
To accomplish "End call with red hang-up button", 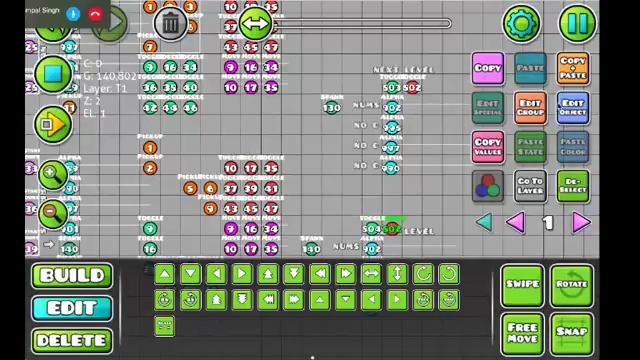I will coord(96,14).
